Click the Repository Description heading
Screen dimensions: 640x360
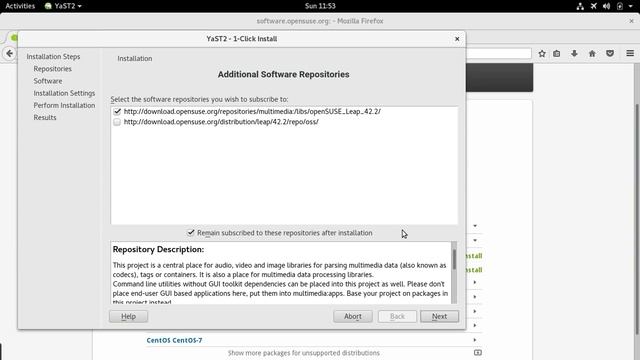click(x=158, y=249)
